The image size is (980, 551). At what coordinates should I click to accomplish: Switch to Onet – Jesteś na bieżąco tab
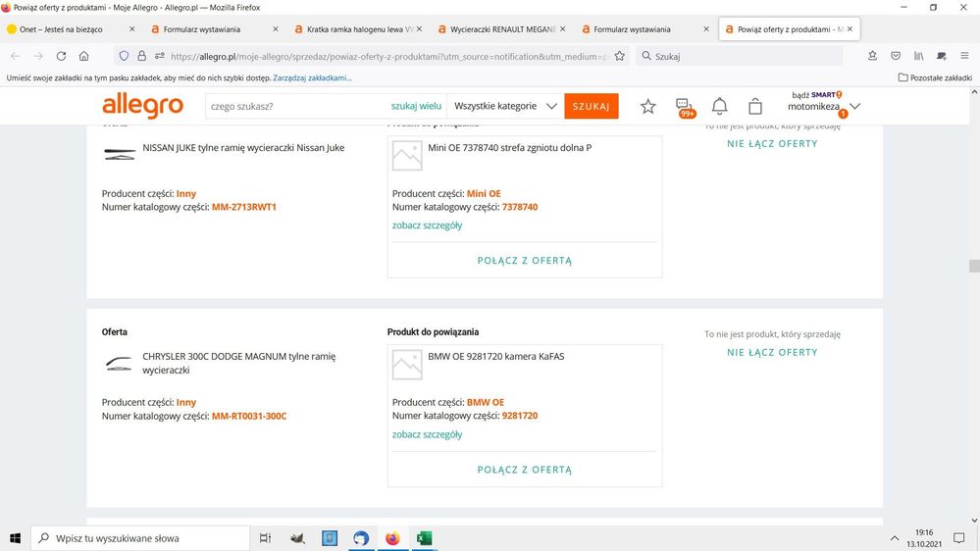(x=70, y=29)
